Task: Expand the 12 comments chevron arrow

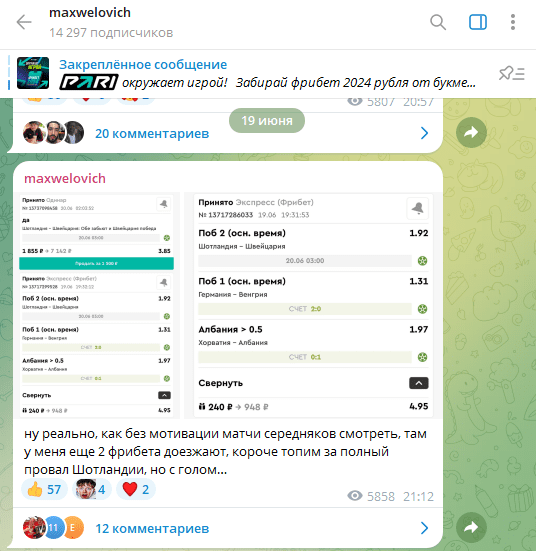Action: coord(424,528)
